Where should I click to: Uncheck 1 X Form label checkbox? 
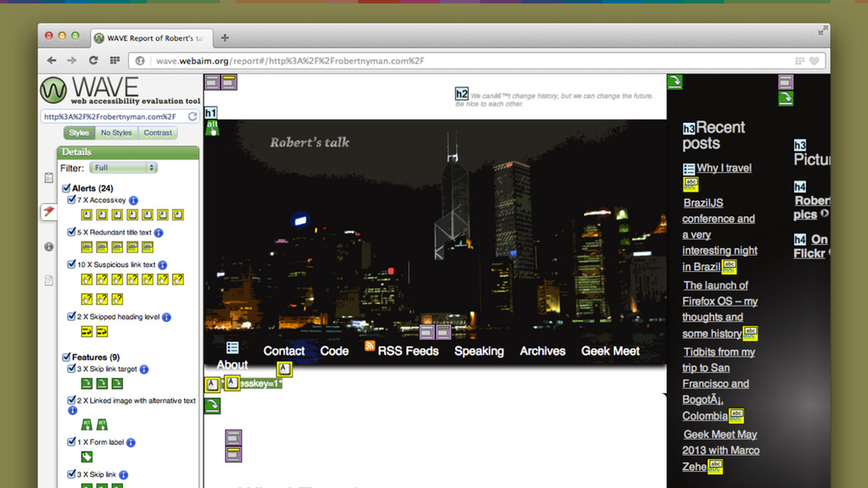(x=71, y=441)
